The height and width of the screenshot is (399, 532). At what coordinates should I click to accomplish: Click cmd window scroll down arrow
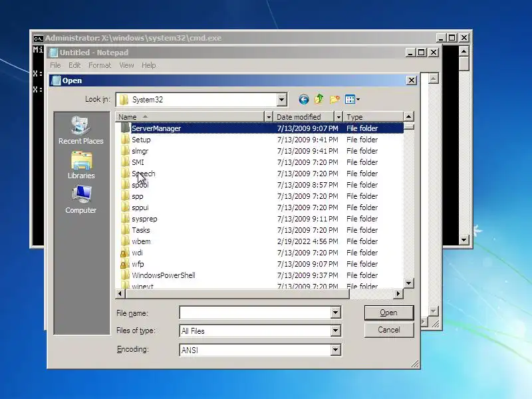(464, 240)
